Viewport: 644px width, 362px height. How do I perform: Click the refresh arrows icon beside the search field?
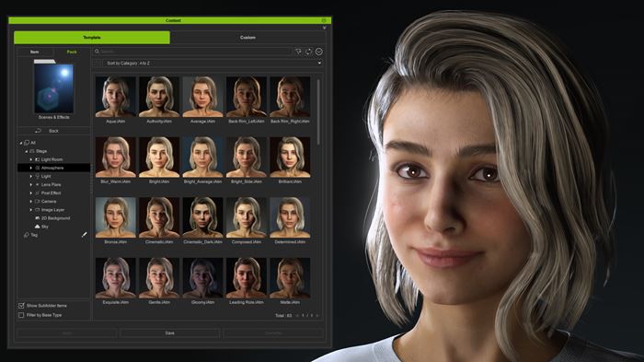click(309, 52)
